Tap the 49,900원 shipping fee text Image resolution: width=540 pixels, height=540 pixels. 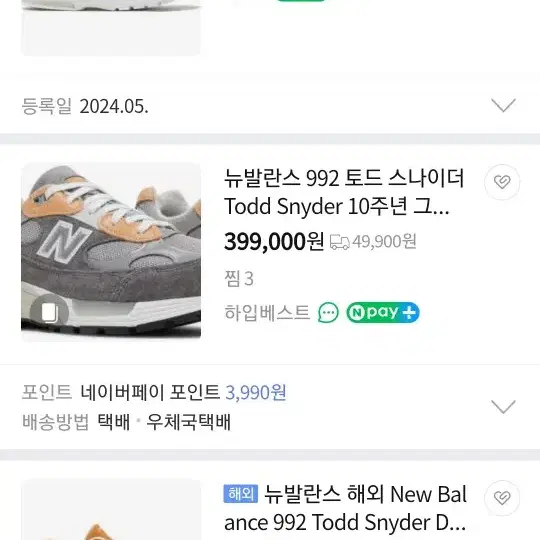point(384,241)
